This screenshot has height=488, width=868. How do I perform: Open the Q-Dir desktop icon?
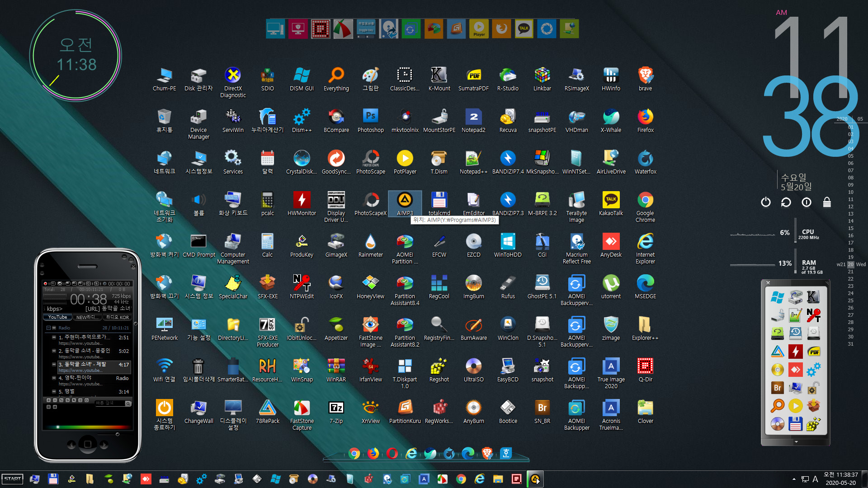pyautogui.click(x=645, y=370)
